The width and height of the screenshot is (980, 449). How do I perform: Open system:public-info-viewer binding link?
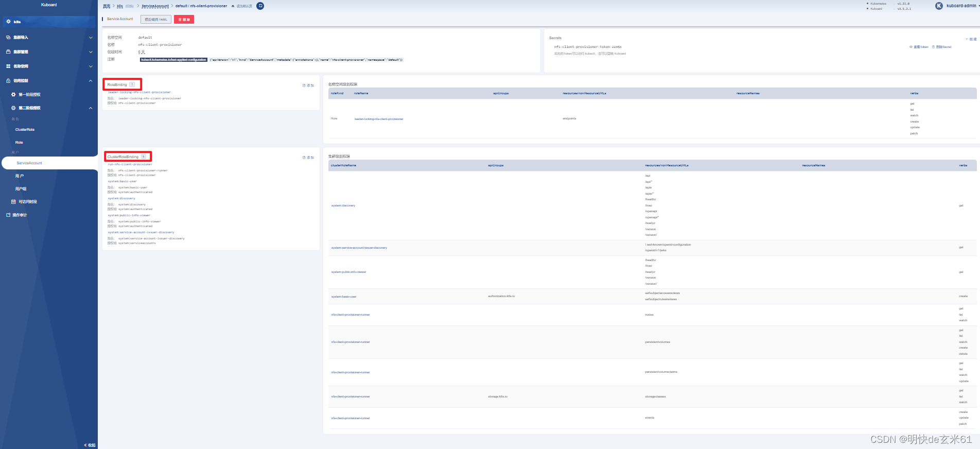[129, 215]
